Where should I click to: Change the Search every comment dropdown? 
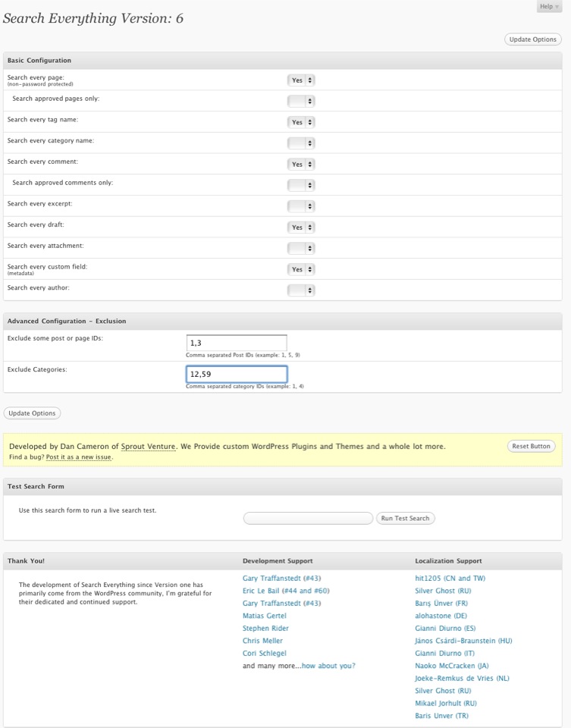(301, 165)
